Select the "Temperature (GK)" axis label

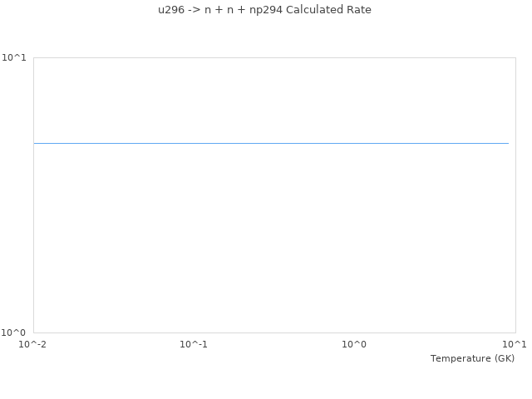472,358
